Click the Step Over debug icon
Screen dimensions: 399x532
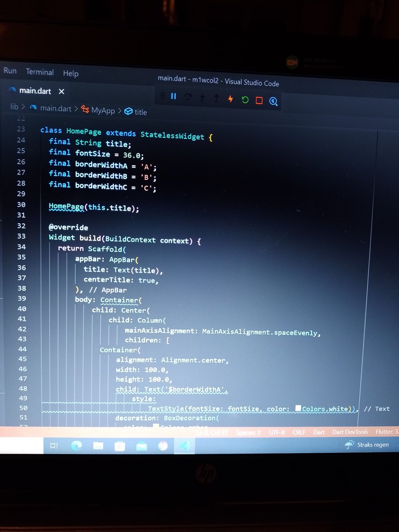(x=188, y=97)
